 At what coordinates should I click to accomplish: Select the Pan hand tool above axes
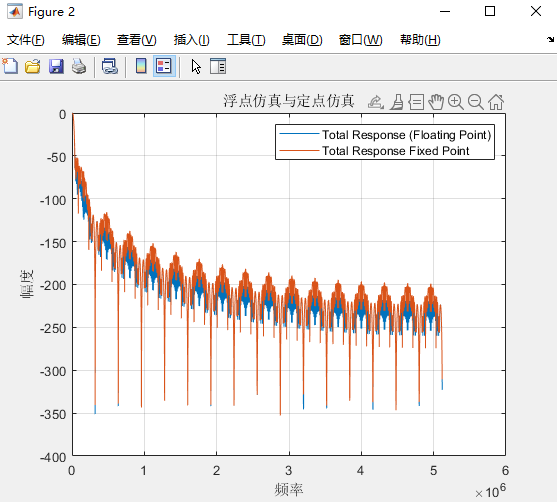pyautogui.click(x=436, y=102)
